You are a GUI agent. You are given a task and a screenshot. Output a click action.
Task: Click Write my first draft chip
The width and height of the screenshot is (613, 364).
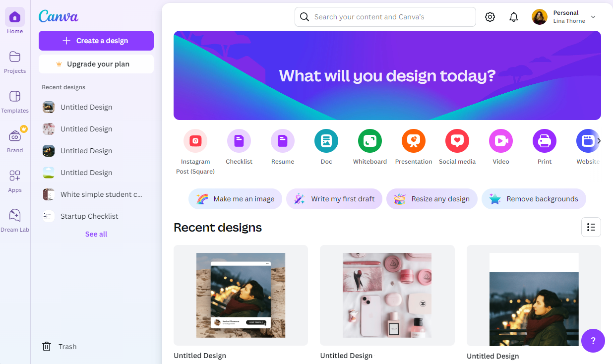click(x=334, y=199)
